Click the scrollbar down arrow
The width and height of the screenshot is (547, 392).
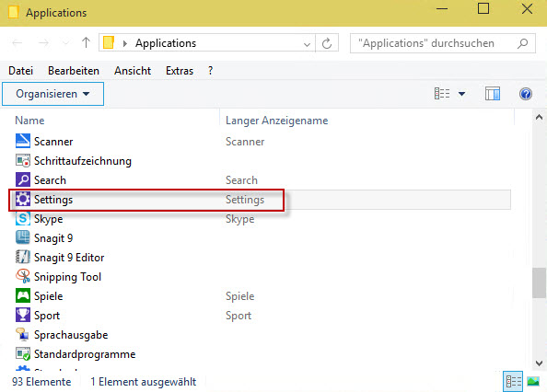539,363
